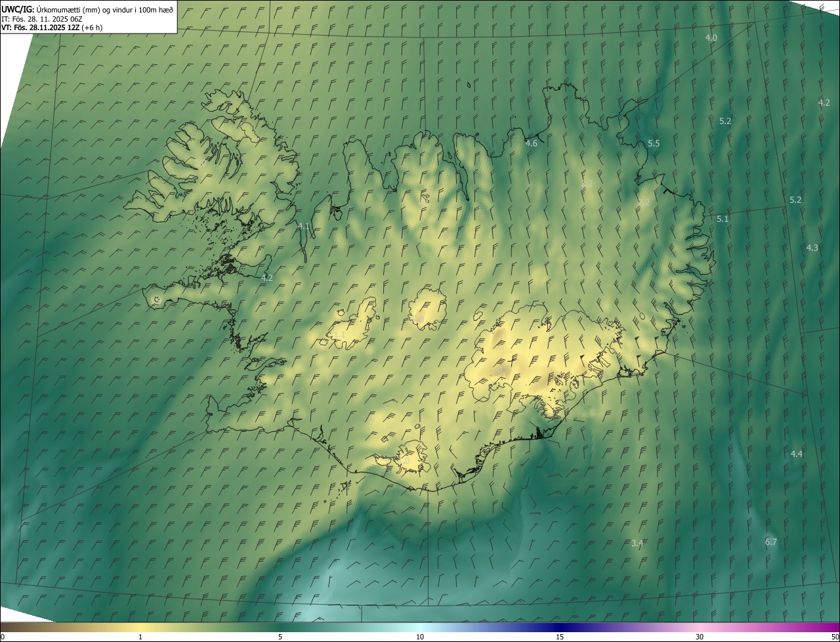The image size is (840, 642).
Task: Click the 10 tick label on the color scale
Action: pyautogui.click(x=420, y=637)
